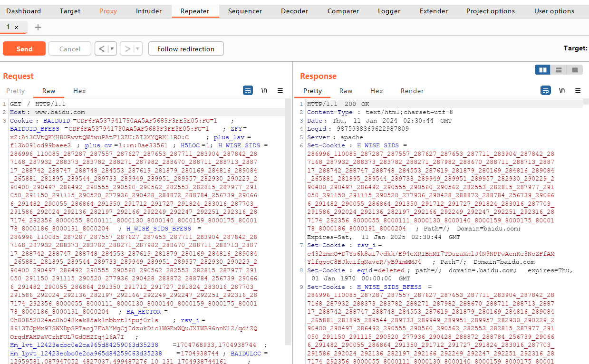Open the Dashboard tab
Viewport: 589px width, 364px height.
pyautogui.click(x=24, y=11)
